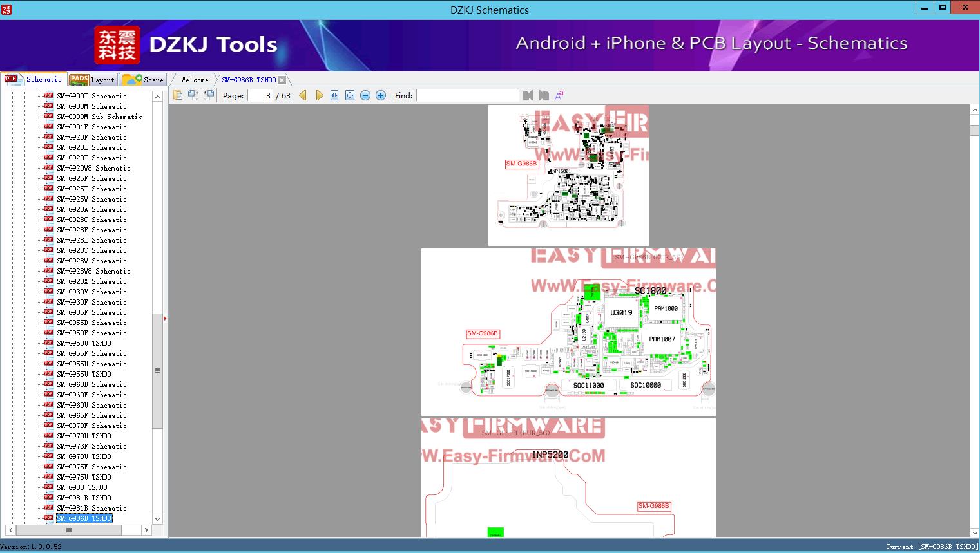
Task: Toggle the match case search option
Action: [x=559, y=95]
